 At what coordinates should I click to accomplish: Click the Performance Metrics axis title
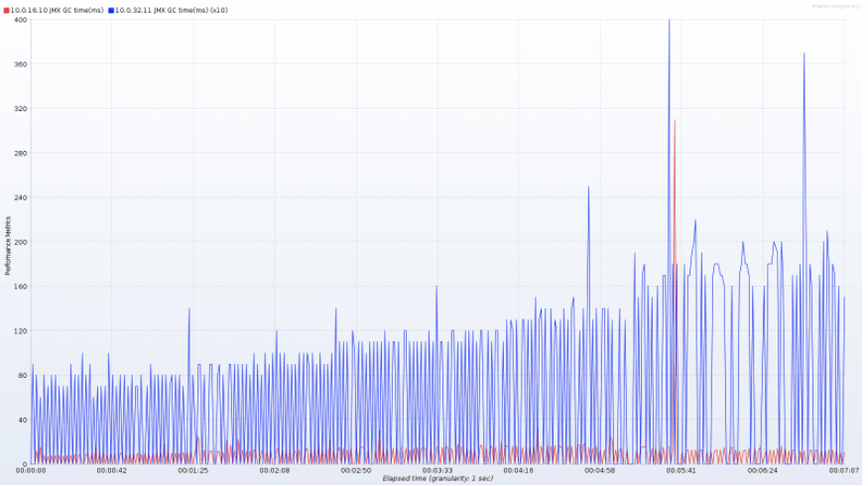(8, 246)
